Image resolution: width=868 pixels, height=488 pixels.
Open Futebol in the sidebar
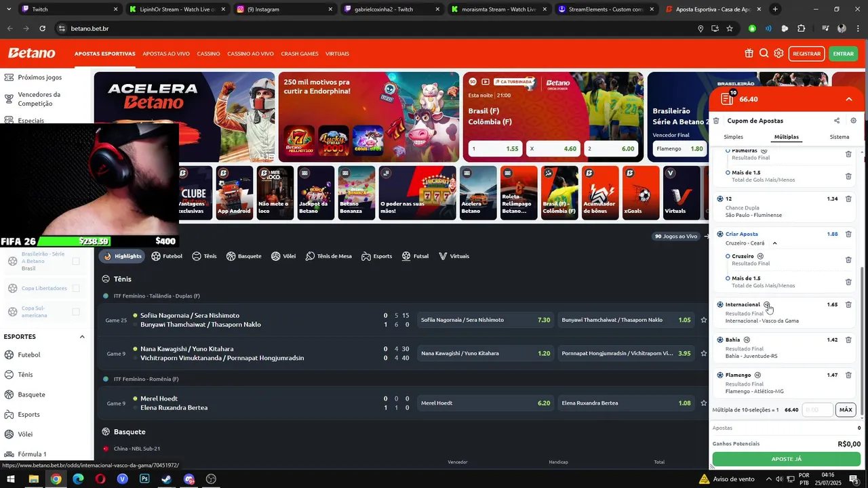tap(29, 354)
